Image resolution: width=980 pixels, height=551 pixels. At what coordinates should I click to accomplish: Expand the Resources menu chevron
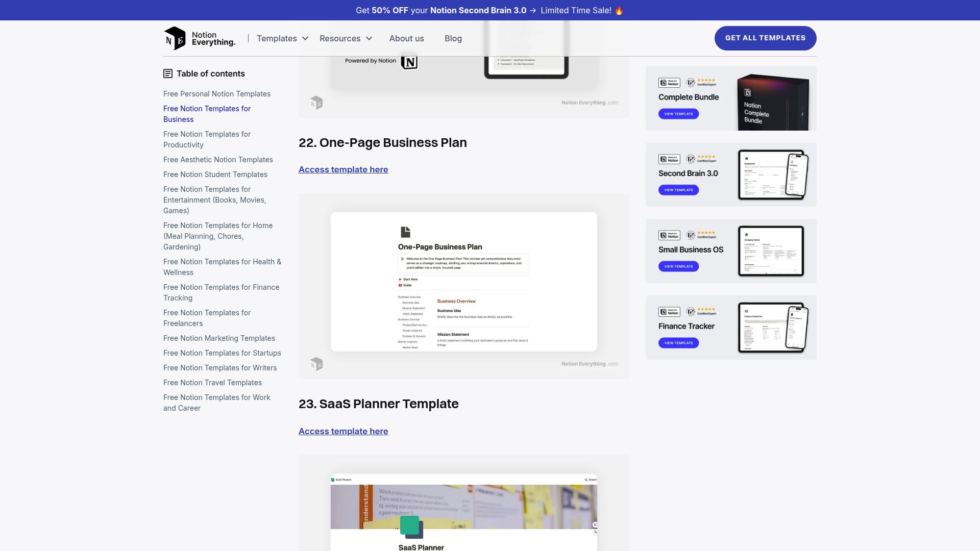(369, 38)
